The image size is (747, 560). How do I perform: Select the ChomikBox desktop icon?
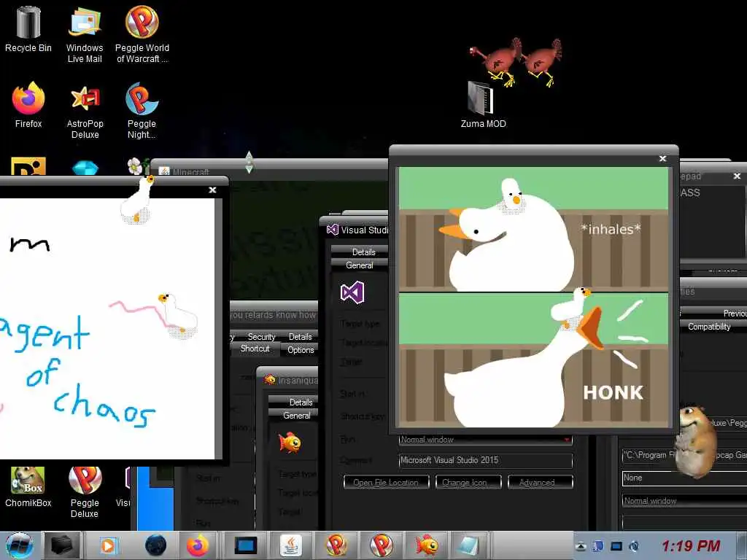(x=28, y=486)
